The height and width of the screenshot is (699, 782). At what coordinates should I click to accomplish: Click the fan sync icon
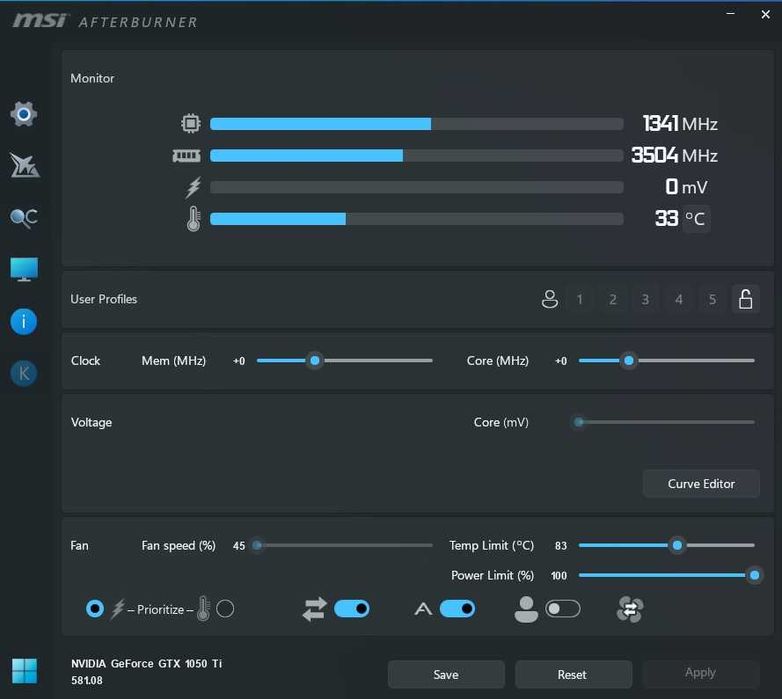click(630, 609)
